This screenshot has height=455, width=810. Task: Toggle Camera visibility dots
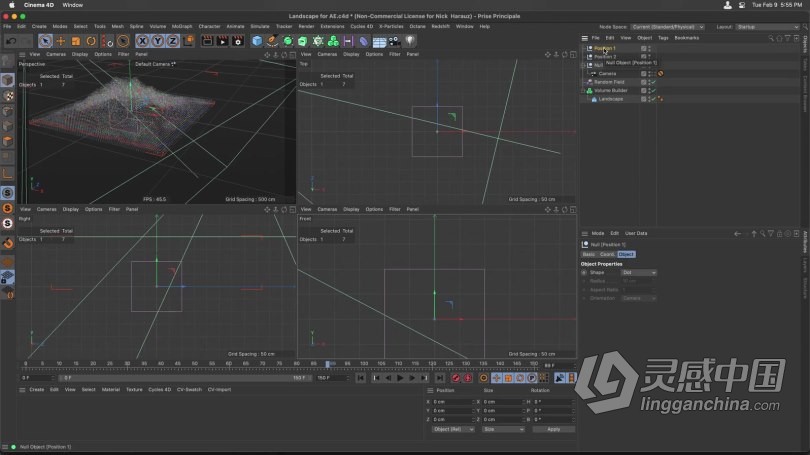point(649,74)
